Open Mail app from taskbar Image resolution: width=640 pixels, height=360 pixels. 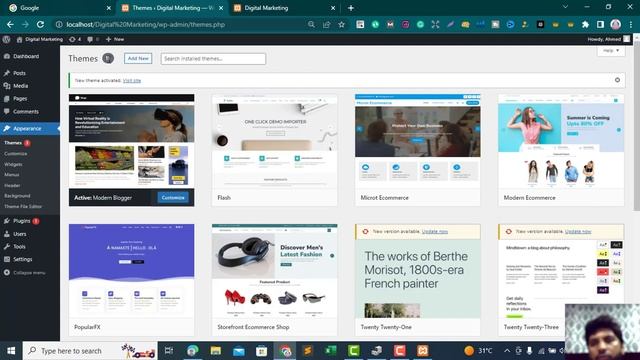tap(239, 351)
